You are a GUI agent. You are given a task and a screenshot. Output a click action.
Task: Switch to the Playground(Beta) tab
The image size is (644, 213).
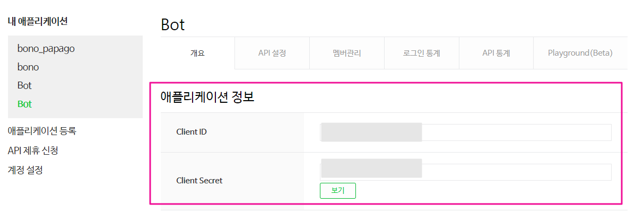coord(580,53)
